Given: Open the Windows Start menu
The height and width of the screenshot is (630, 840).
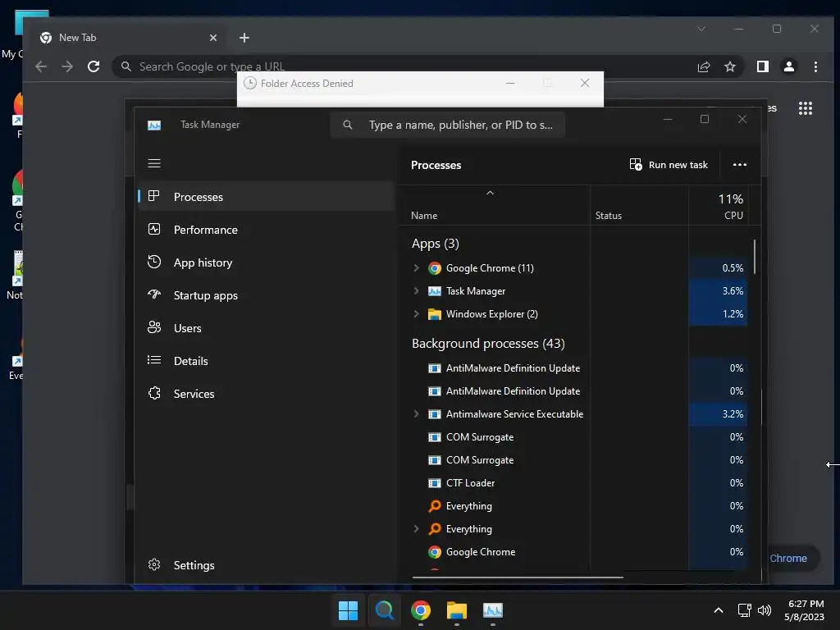Looking at the screenshot, I should tap(348, 610).
